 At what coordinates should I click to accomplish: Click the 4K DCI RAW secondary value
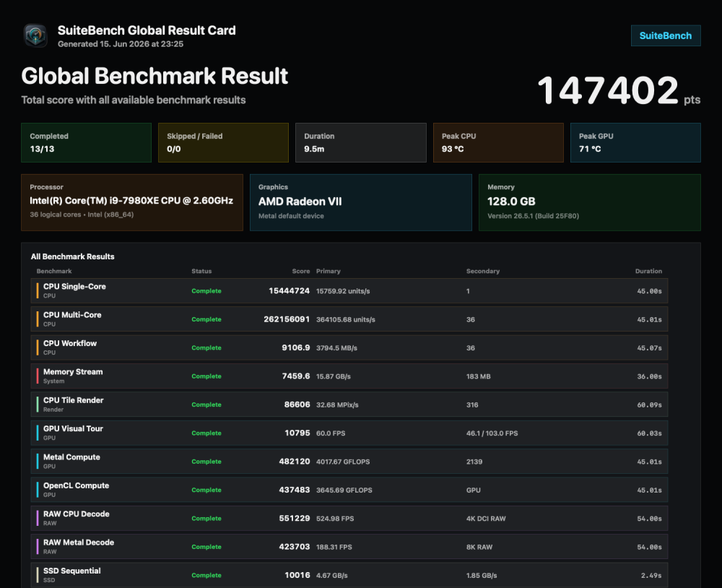[486, 519]
